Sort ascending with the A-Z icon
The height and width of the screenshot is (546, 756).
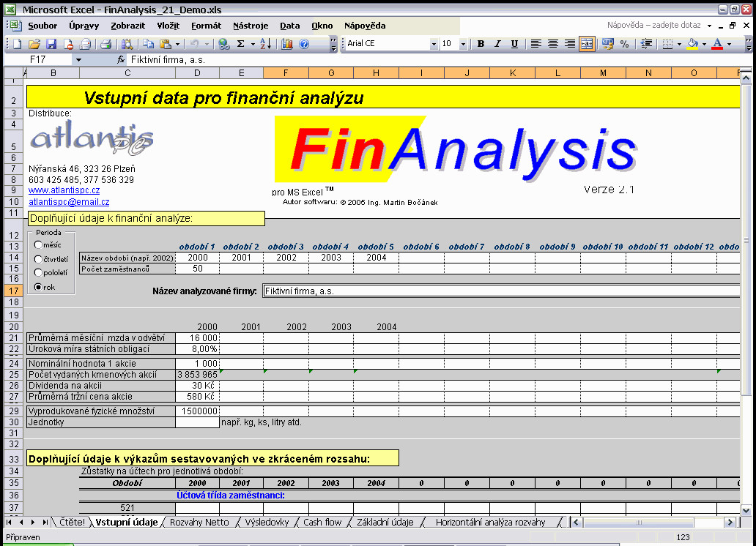click(266, 45)
